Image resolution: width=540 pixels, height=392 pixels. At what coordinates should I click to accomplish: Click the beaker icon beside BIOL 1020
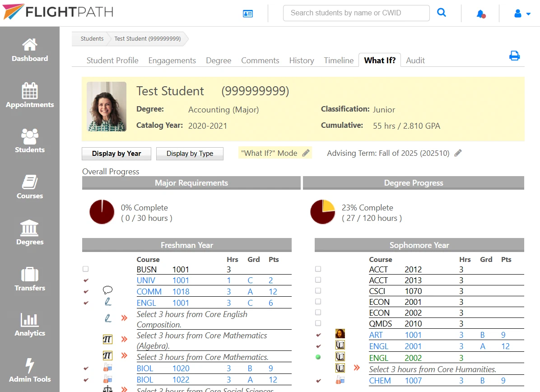107,367
